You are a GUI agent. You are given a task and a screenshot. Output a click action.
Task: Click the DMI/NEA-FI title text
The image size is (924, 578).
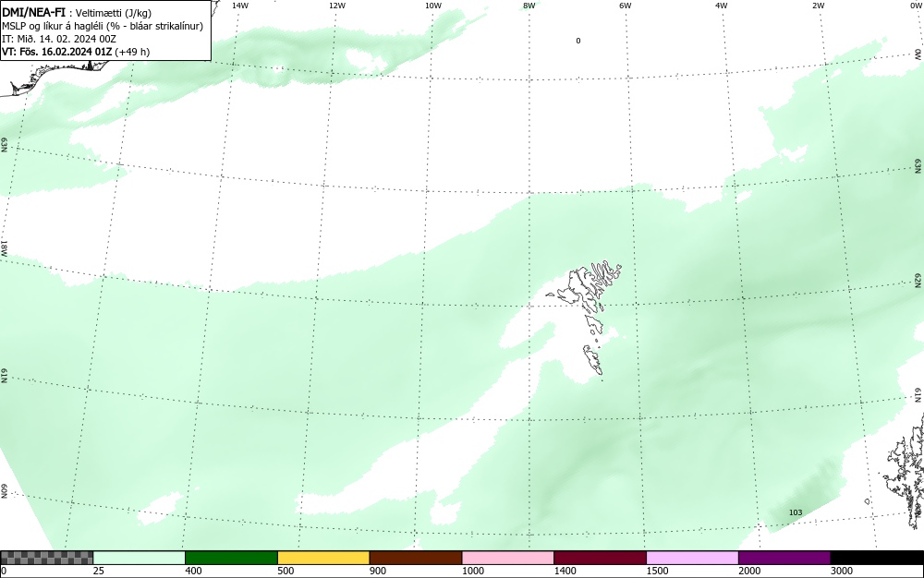[x=33, y=12]
